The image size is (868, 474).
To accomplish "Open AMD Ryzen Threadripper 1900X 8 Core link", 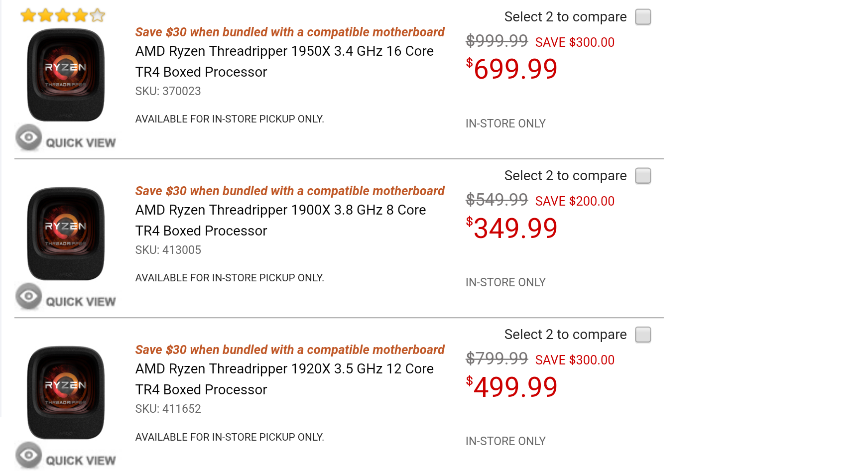I will [x=280, y=221].
